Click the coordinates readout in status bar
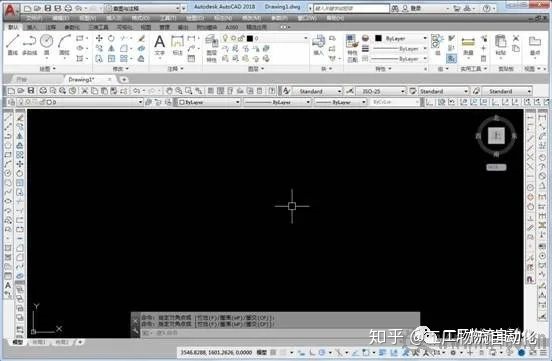The height and width of the screenshot is (361, 552). pos(216,352)
